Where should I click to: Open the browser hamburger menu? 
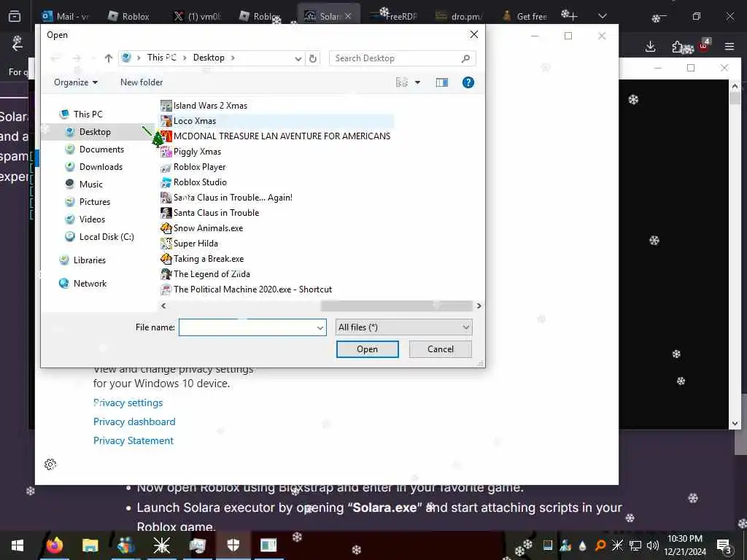[729, 46]
